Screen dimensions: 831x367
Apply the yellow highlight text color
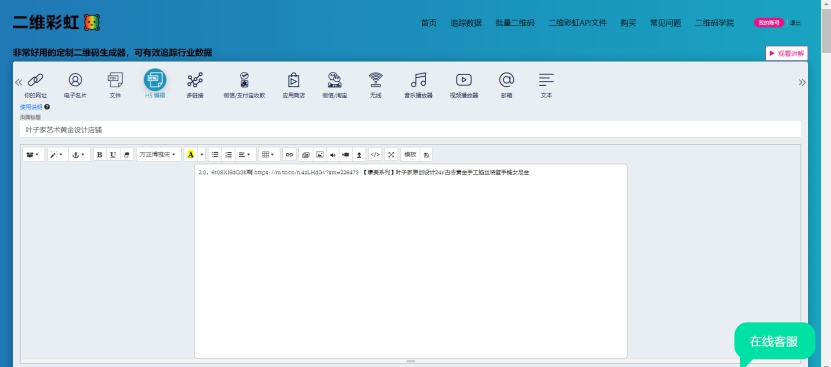[191, 154]
